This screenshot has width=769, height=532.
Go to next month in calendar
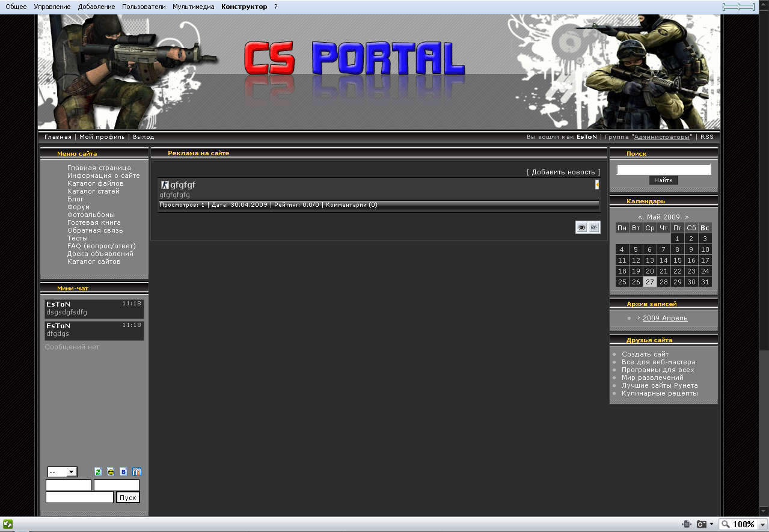click(x=687, y=217)
